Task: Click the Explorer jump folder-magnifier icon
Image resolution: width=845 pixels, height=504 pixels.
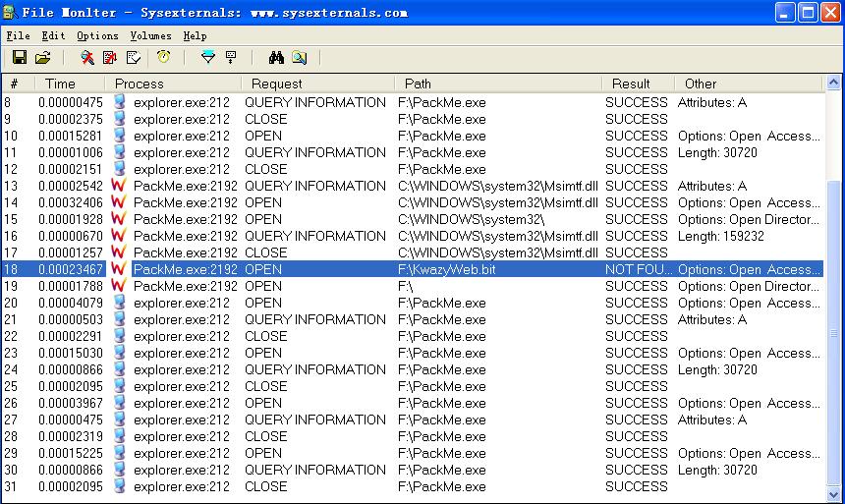Action: [x=300, y=57]
